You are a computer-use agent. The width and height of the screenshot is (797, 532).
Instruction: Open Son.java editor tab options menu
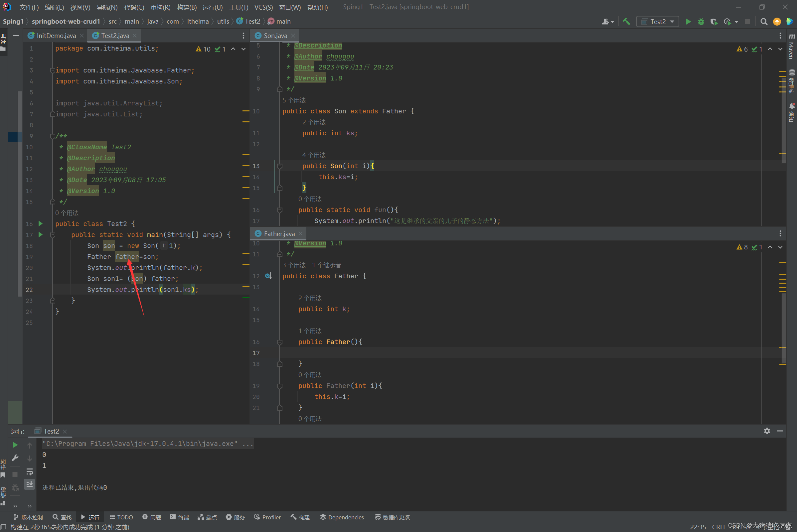tap(780, 36)
